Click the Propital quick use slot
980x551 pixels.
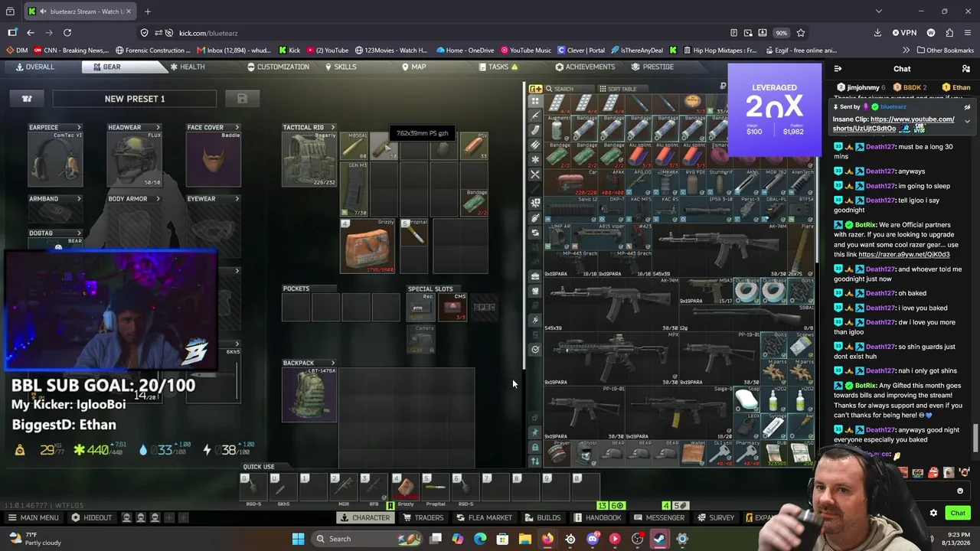[x=435, y=487]
